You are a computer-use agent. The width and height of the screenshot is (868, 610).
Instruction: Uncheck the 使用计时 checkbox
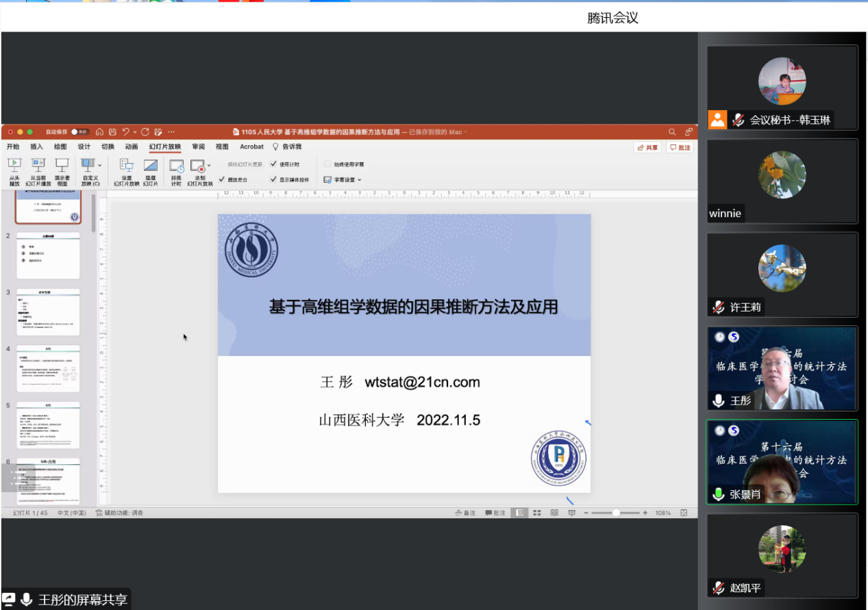[x=273, y=164]
